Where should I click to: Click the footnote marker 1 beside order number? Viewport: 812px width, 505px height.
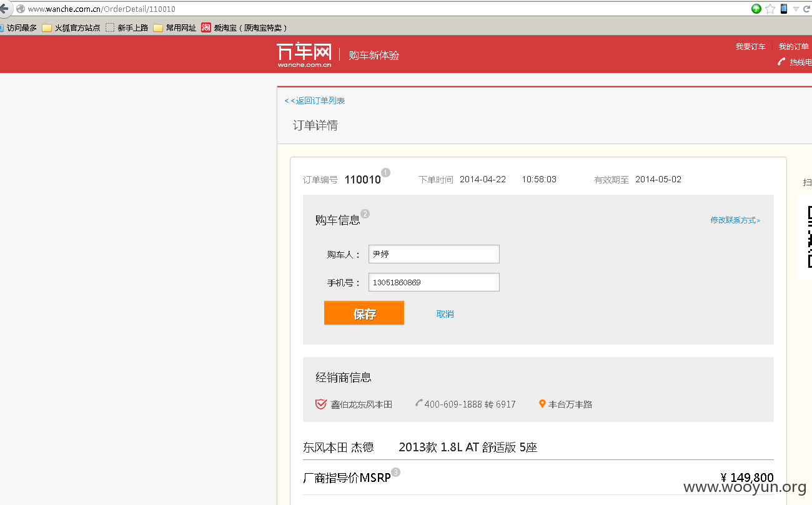pyautogui.click(x=385, y=172)
